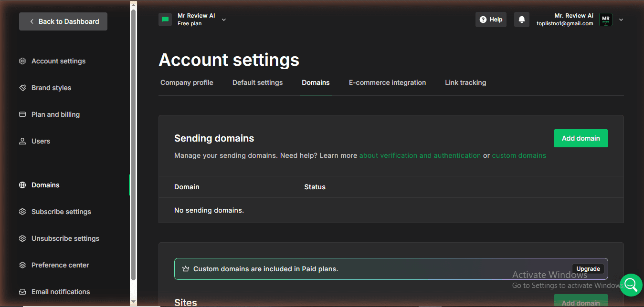The height and width of the screenshot is (307, 644).
Task: Click the Brand styles tag icon
Action: click(22, 88)
